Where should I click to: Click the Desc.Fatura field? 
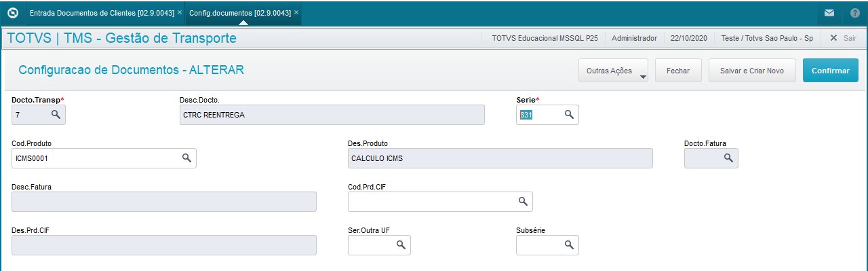coord(164,202)
